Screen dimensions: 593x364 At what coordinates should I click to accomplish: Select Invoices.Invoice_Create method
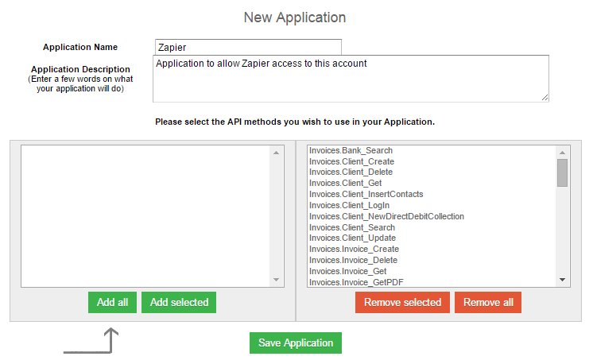354,249
